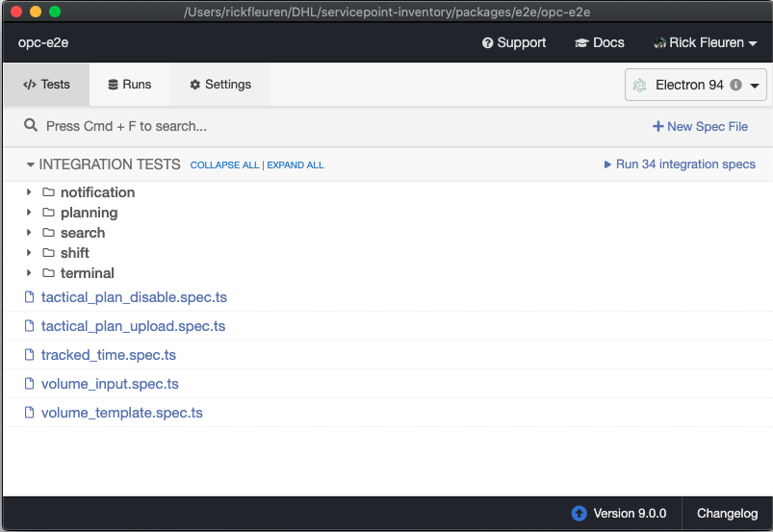Viewport: 773px width, 532px height.
Task: Click the terminal folder icon
Action: (48, 272)
